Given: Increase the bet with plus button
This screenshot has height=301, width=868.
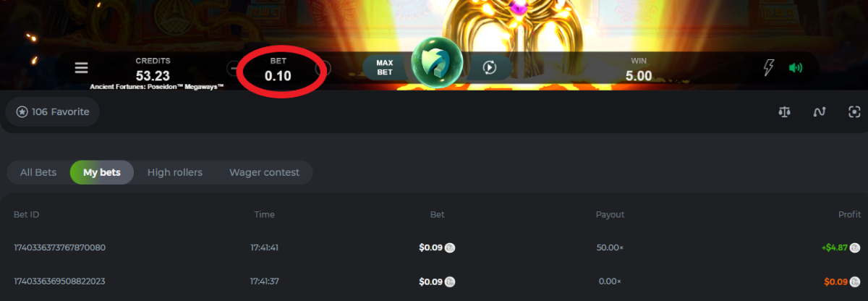Looking at the screenshot, I should point(324,68).
